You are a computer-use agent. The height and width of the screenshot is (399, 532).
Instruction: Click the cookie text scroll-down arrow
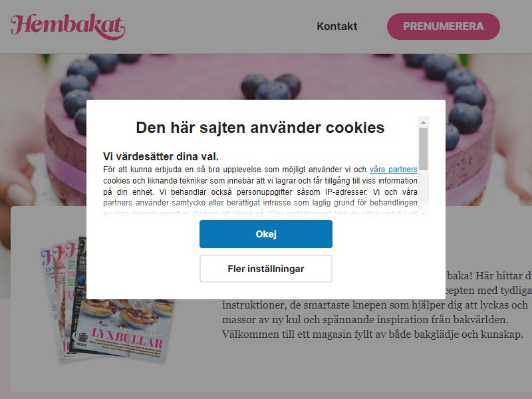point(423,213)
